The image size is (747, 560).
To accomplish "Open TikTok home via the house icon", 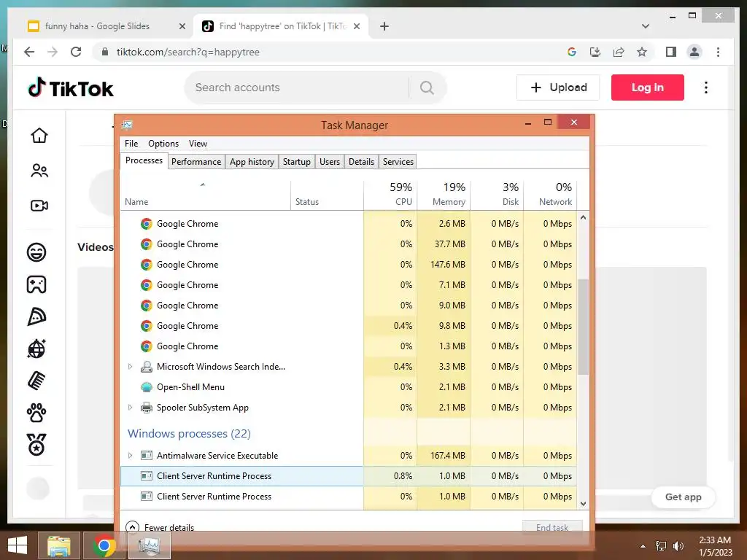I will [x=39, y=136].
